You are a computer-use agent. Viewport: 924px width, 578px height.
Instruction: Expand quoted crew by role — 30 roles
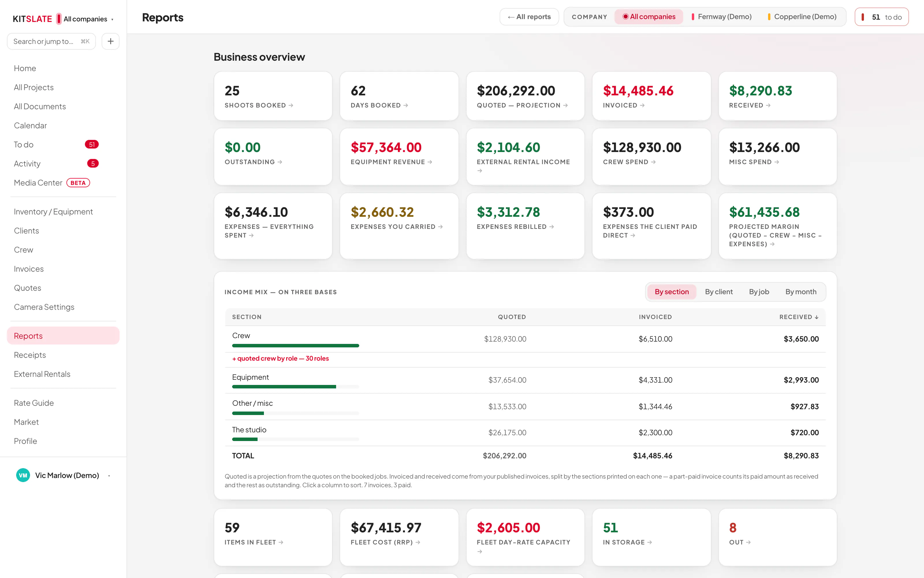pyautogui.click(x=280, y=358)
